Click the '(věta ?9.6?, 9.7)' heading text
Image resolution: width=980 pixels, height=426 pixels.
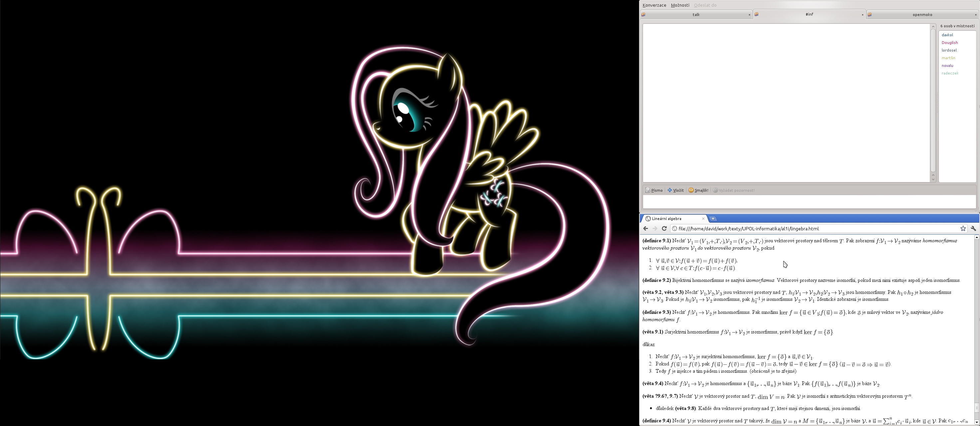(660, 396)
